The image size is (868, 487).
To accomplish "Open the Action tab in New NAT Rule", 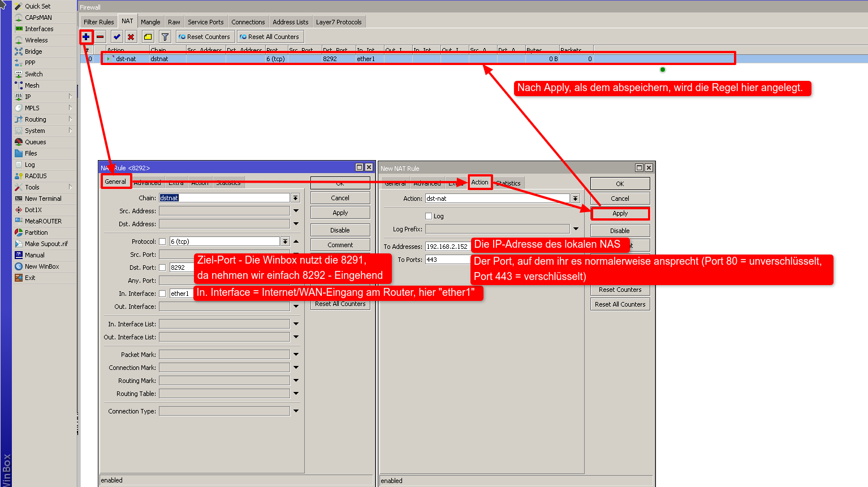I will tap(480, 182).
